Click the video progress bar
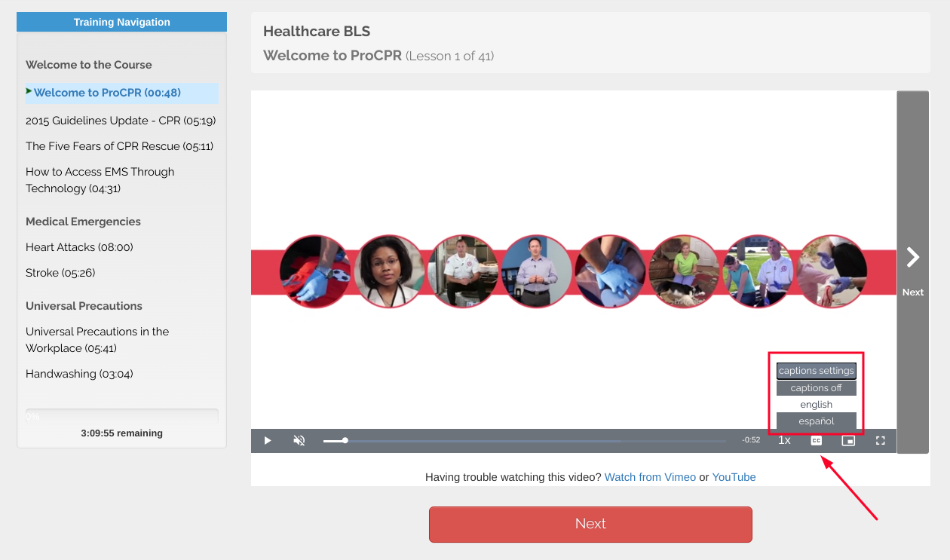The width and height of the screenshot is (950, 560). tap(525, 440)
